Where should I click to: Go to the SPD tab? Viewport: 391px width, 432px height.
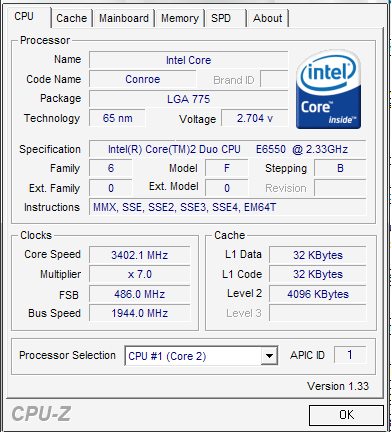(226, 18)
